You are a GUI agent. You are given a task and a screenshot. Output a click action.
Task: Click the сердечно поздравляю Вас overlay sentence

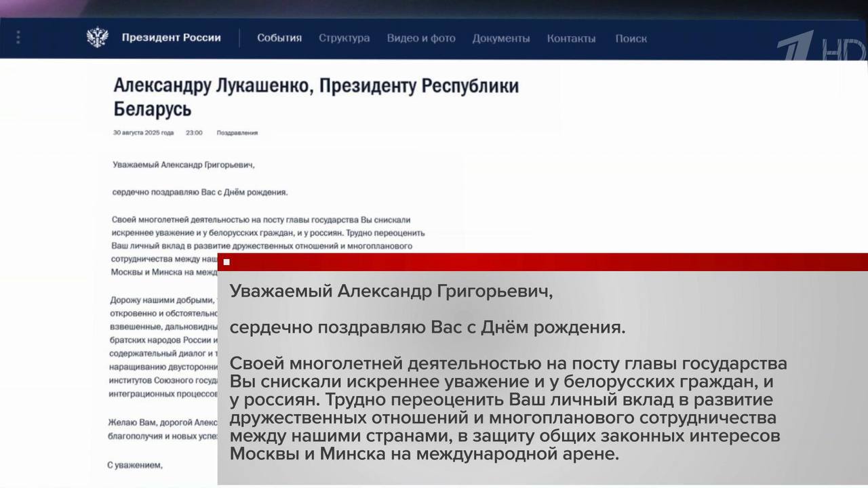pos(428,328)
